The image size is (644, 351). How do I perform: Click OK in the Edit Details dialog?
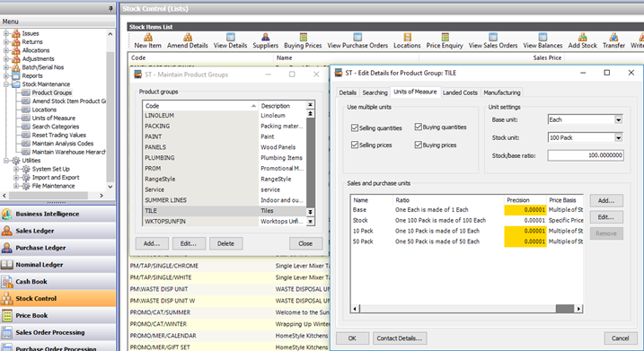point(352,338)
